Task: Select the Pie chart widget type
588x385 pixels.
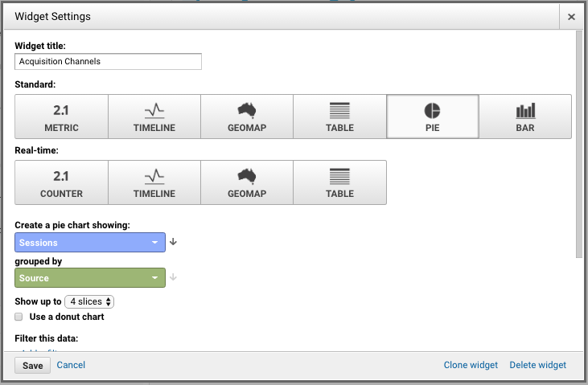Action: tap(433, 117)
